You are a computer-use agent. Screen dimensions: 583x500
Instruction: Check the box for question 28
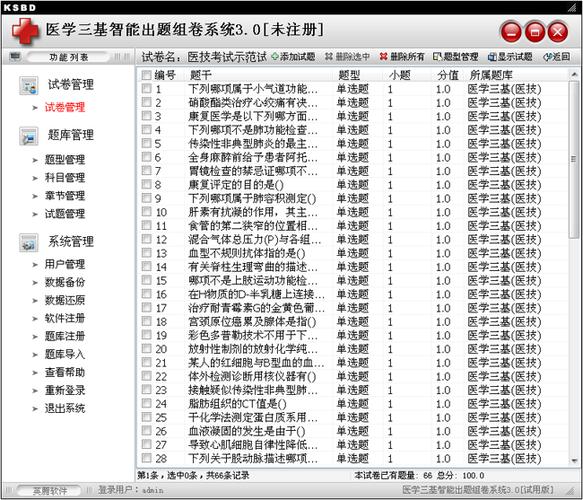(x=146, y=458)
